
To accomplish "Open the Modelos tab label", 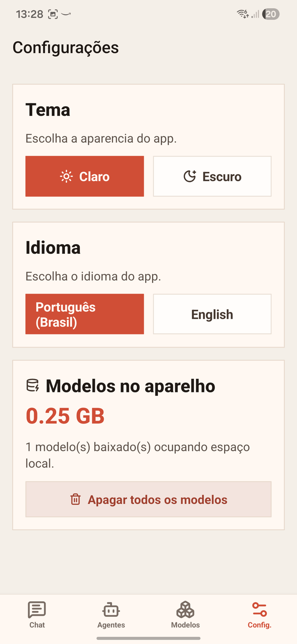I will (185, 625).
